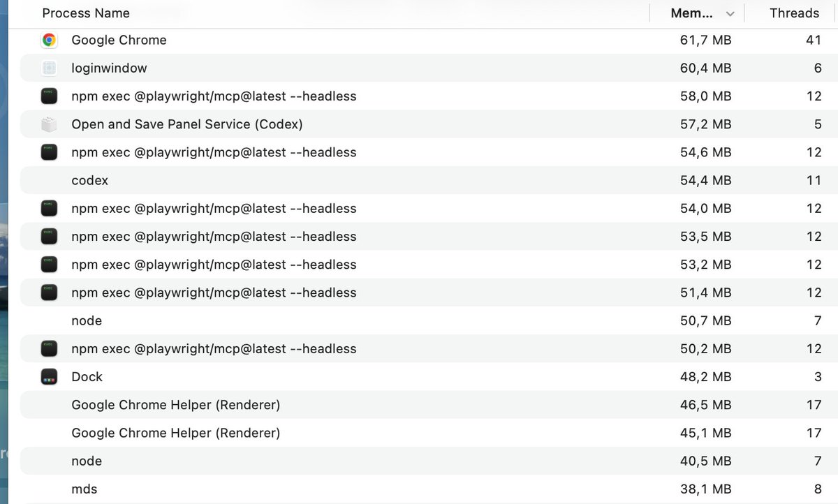The image size is (838, 504).
Task: Click the loginwindow process icon
Action: coord(49,68)
